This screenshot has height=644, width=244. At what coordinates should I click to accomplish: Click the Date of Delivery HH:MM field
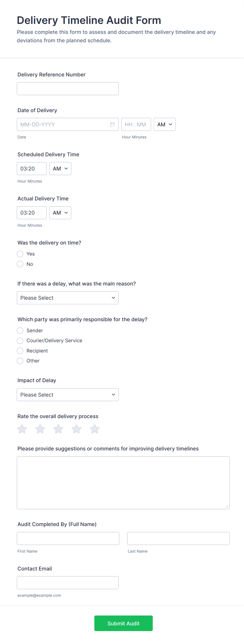(x=136, y=124)
